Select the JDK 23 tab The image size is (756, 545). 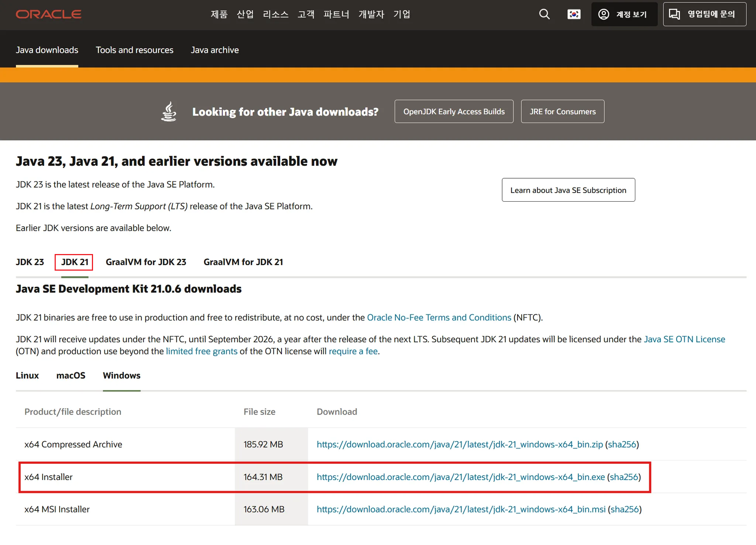[x=30, y=262]
